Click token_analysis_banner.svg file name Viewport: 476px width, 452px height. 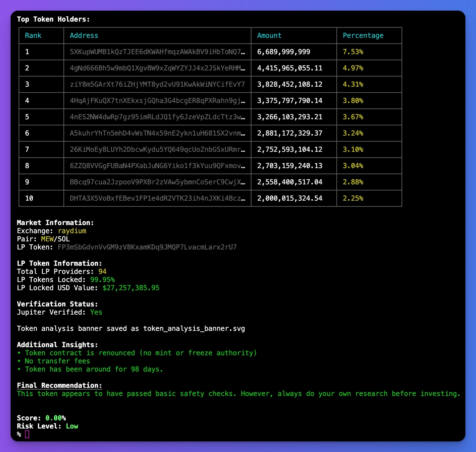pyautogui.click(x=194, y=329)
